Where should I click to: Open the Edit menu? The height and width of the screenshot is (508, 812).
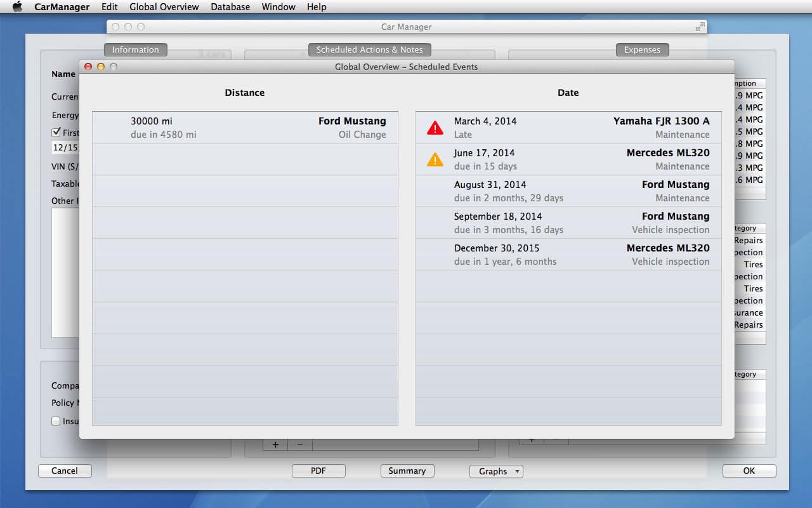point(110,7)
